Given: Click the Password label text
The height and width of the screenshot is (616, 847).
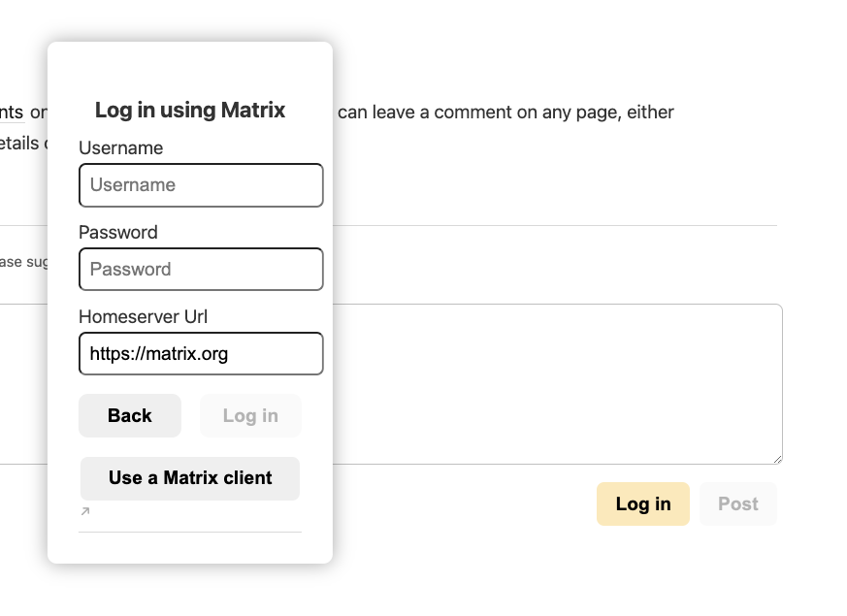Looking at the screenshot, I should point(118,232).
